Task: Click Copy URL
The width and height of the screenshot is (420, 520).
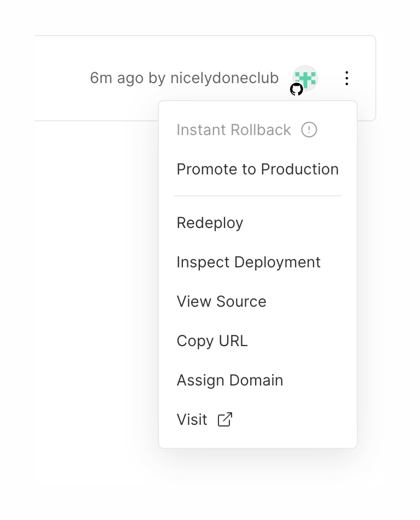Action: coord(212,341)
